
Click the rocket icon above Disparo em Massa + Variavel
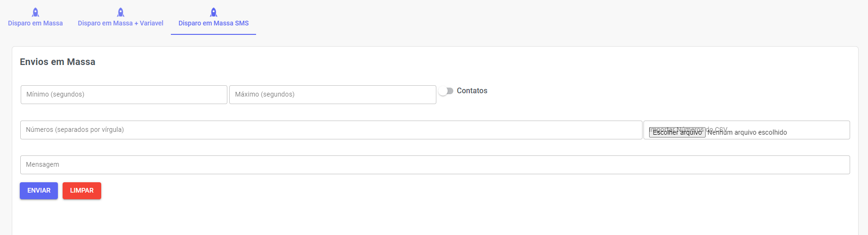click(x=121, y=12)
